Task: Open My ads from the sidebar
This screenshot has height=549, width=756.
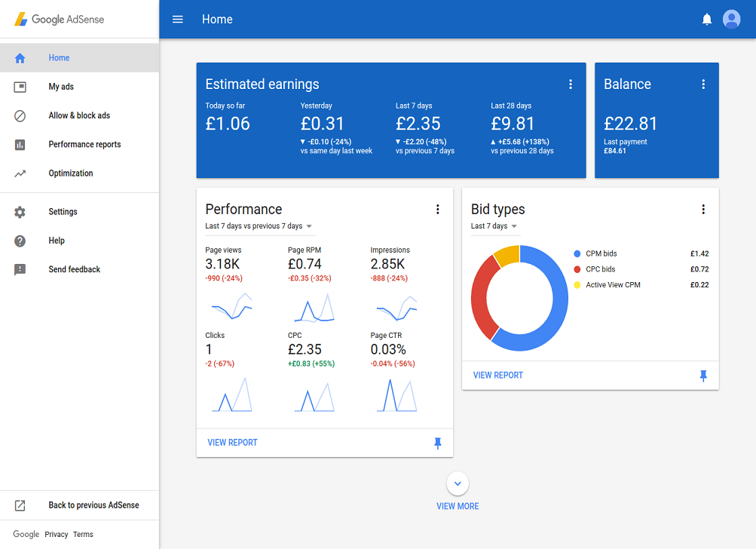Action: [x=63, y=87]
